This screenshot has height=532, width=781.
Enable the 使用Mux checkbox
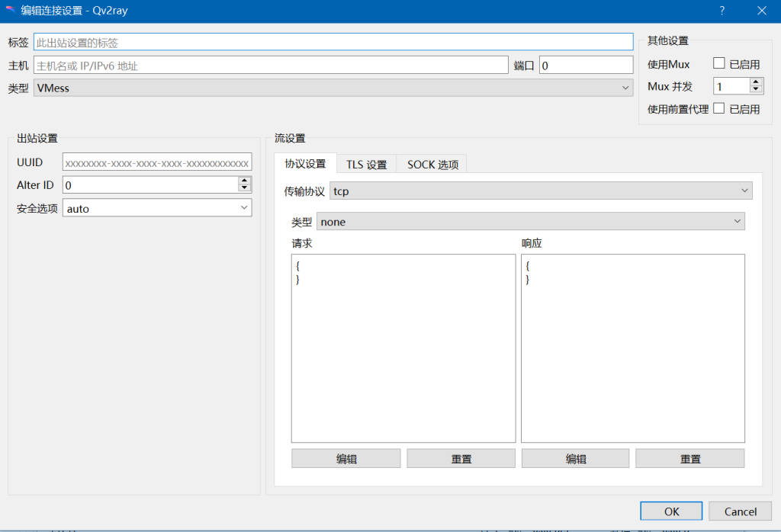718,63
